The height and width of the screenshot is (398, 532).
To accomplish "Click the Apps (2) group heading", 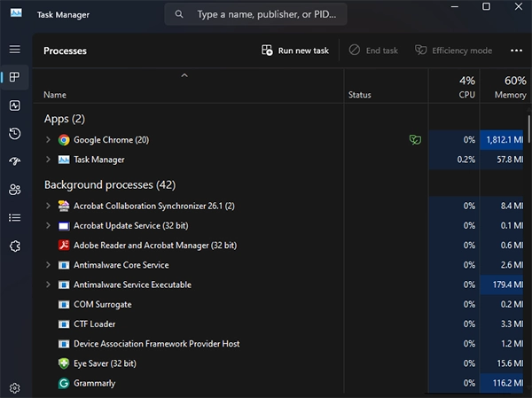I will pos(65,119).
